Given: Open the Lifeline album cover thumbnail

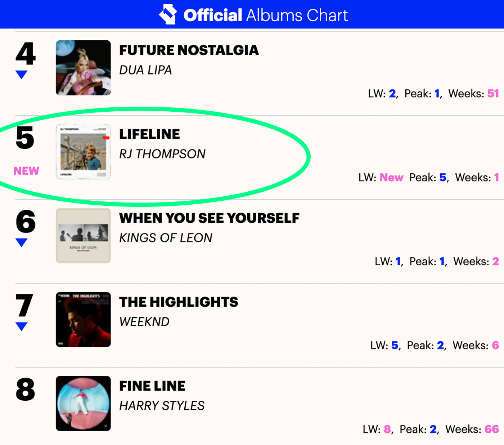Looking at the screenshot, I should (83, 152).
